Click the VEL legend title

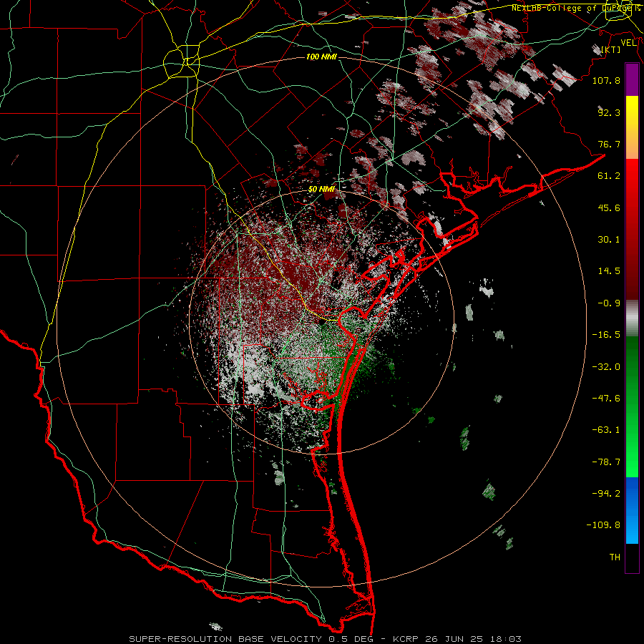(x=628, y=43)
